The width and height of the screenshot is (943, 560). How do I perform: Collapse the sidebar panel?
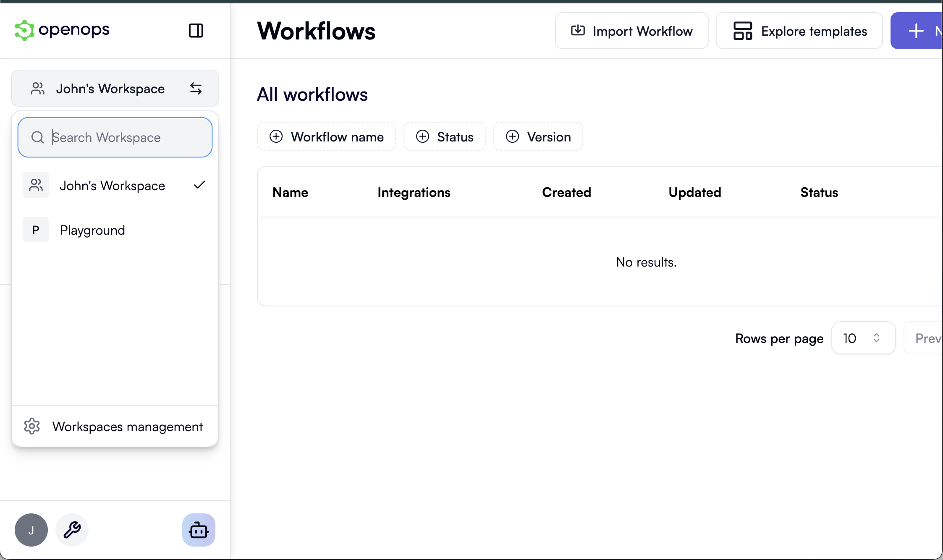pos(196,30)
